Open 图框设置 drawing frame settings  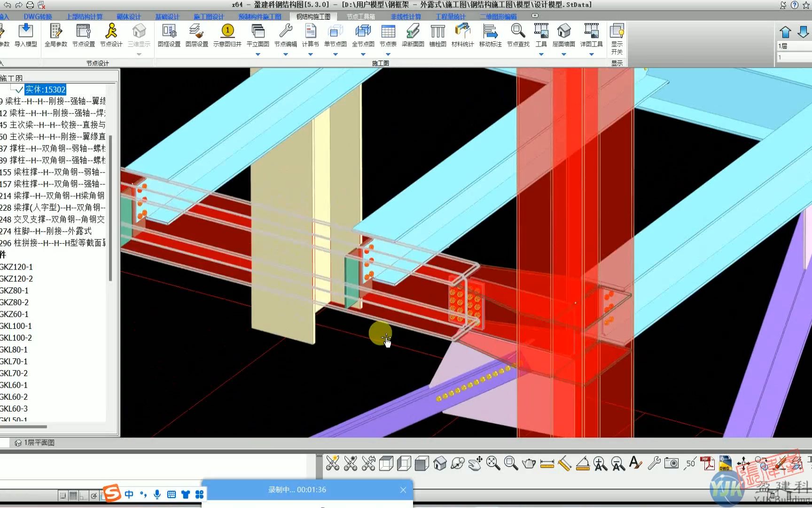169,35
